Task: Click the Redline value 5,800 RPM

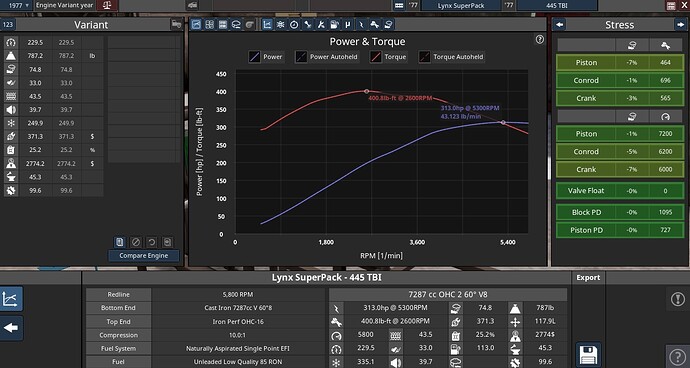Action: 238,294
